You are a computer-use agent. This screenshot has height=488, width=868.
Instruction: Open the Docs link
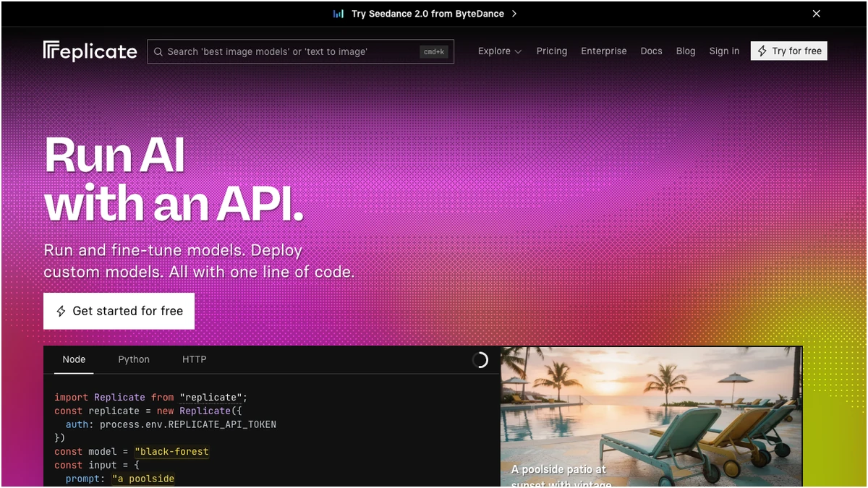coord(651,51)
